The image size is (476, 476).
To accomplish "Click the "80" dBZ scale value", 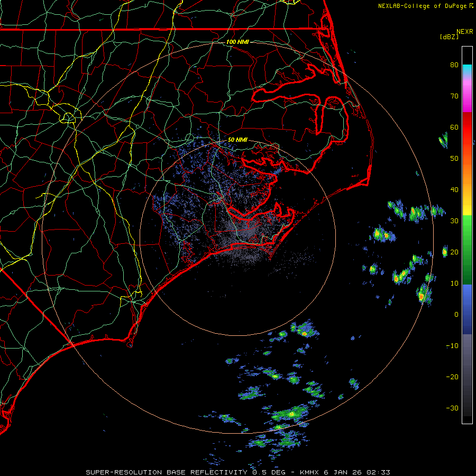I will (x=454, y=65).
